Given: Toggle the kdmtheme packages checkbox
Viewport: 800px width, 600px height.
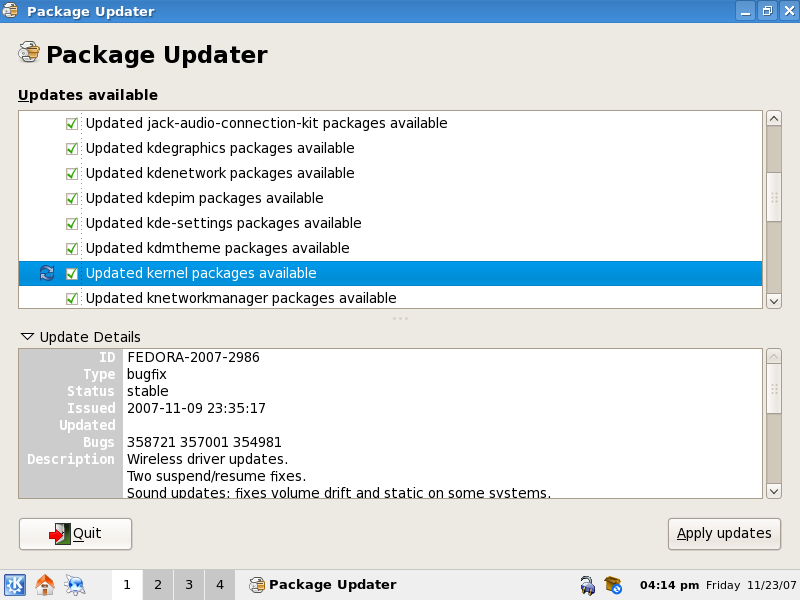Looking at the screenshot, I should point(72,248).
